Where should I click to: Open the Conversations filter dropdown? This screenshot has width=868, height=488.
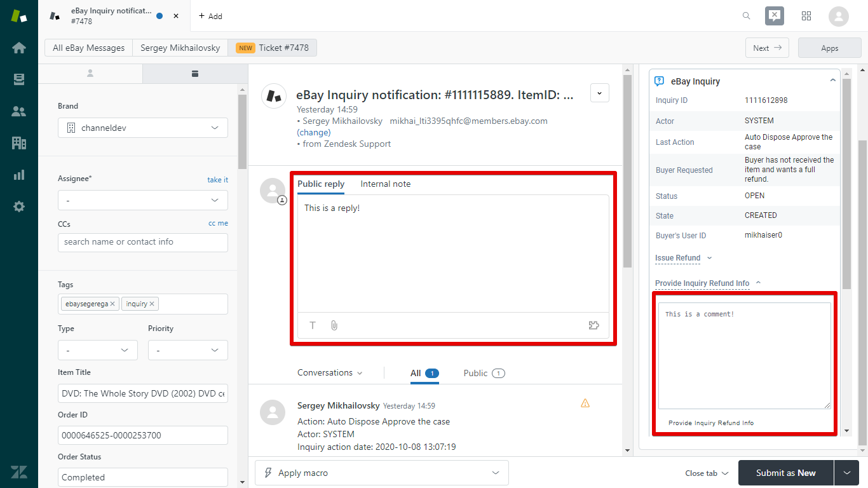click(x=330, y=373)
